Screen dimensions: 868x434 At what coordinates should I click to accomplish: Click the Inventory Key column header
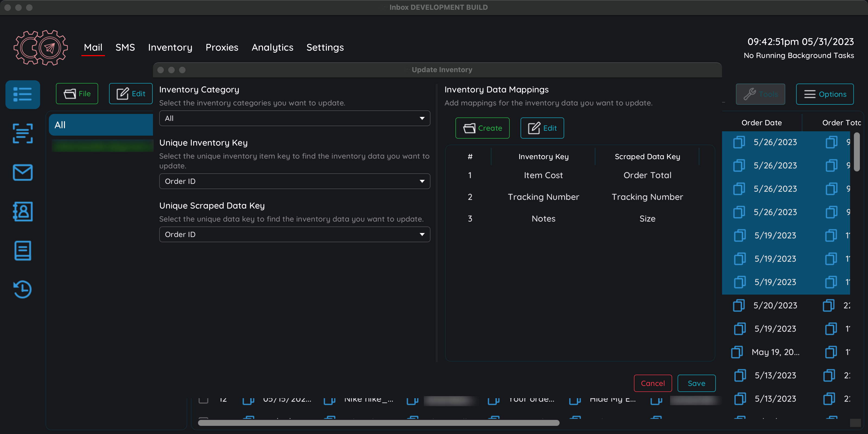tap(543, 157)
